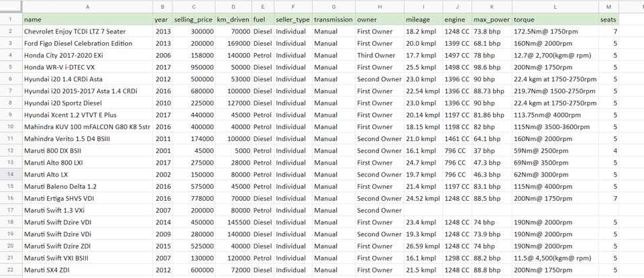Select column I header
Viewport: 644px width, 278px height.
pos(423,7)
